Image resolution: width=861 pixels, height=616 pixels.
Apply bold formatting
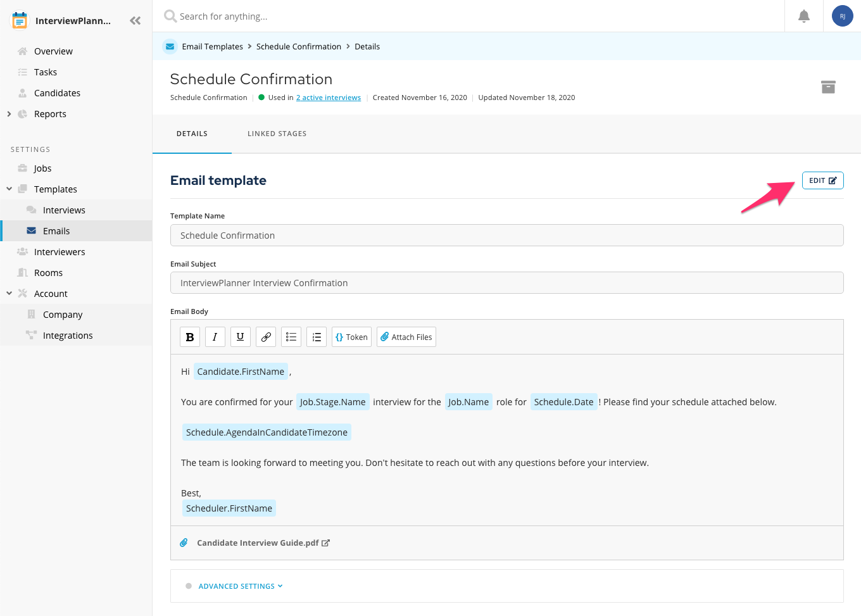click(190, 337)
